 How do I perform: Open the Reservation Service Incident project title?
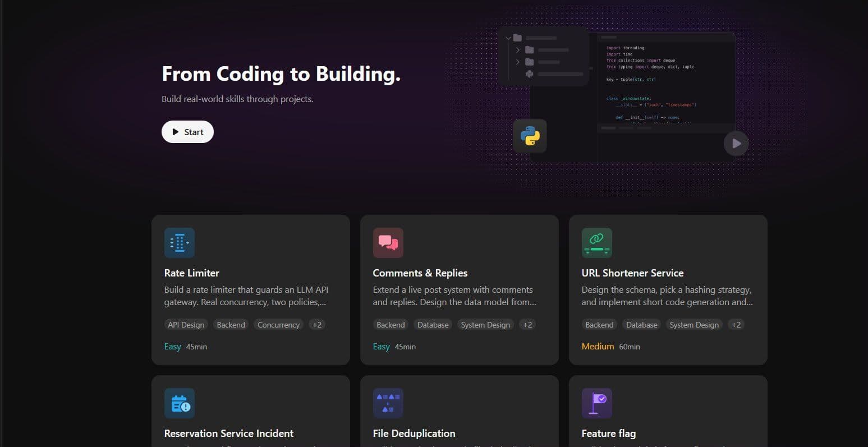point(229,434)
